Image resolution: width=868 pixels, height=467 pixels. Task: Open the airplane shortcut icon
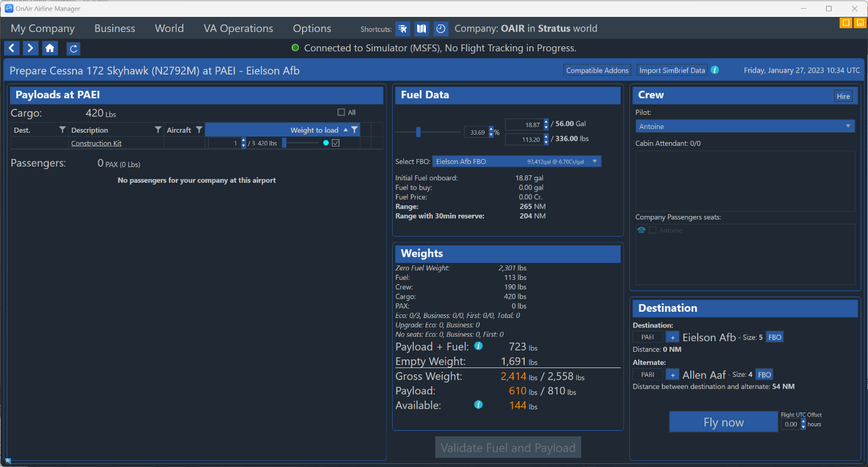pos(403,29)
